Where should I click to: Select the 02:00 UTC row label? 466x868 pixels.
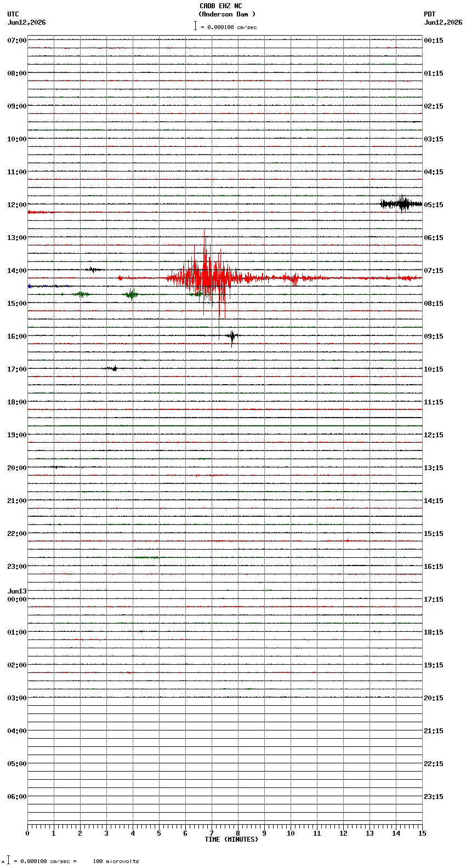17,665
